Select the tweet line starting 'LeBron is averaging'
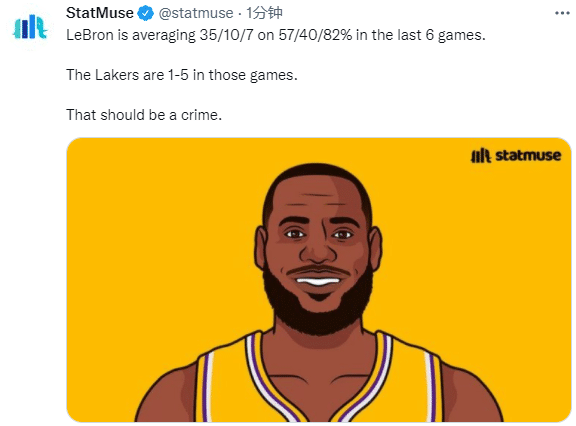The width and height of the screenshot is (576, 426). tap(276, 35)
